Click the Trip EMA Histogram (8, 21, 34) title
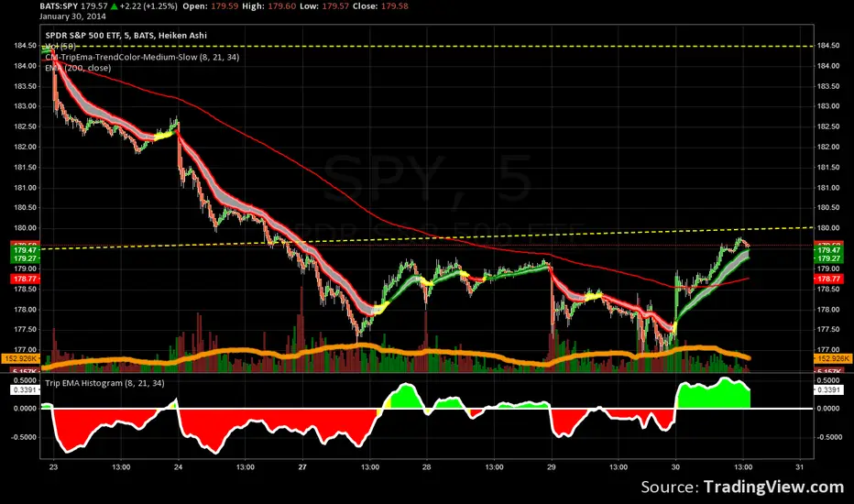The image size is (854, 504). pyautogui.click(x=104, y=383)
